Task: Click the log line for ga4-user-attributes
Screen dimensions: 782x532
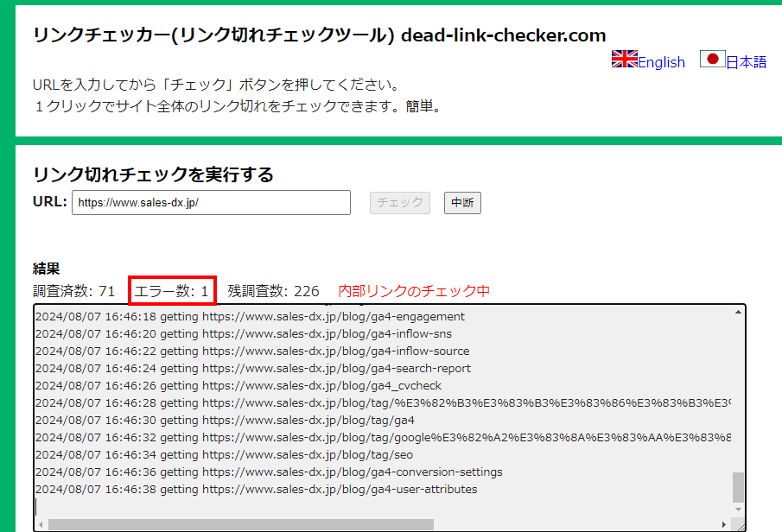Action: tap(257, 489)
